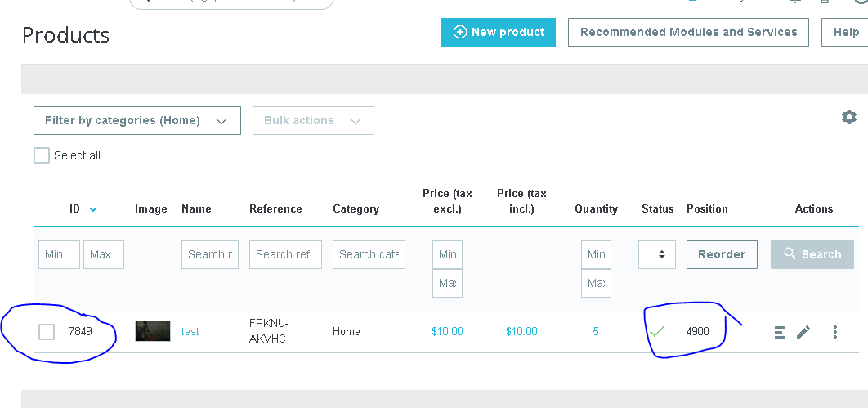Click the ID column sort arrow
Viewport: 868px width, 408px height.
point(93,209)
